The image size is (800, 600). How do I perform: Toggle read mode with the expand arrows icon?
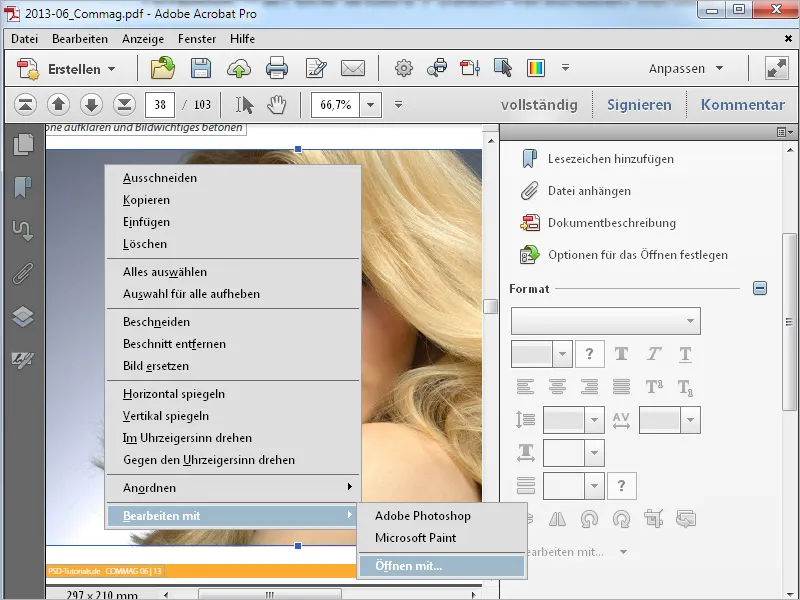tap(777, 68)
